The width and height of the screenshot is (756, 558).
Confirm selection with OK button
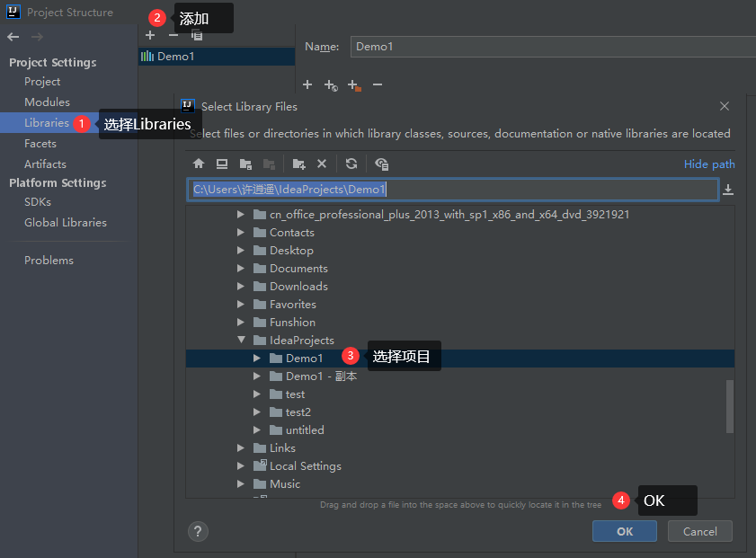click(x=625, y=531)
